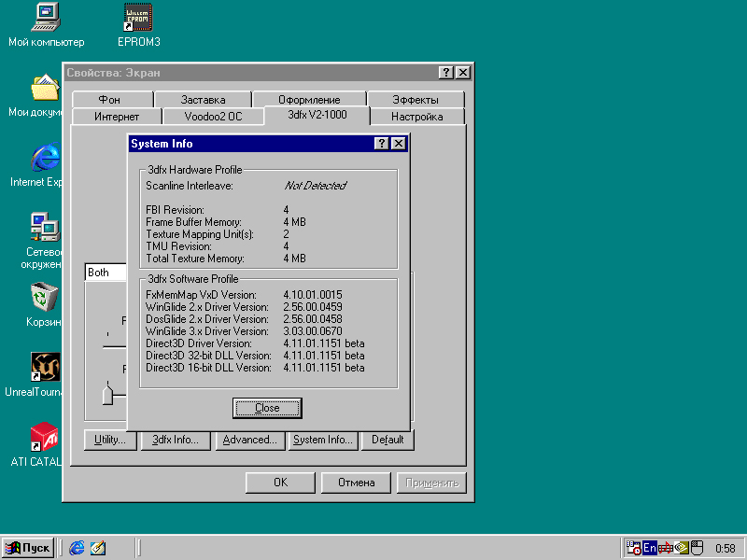The image size is (747, 560).
Task: Open the Voodoo2 OC tab
Action: pos(213,117)
